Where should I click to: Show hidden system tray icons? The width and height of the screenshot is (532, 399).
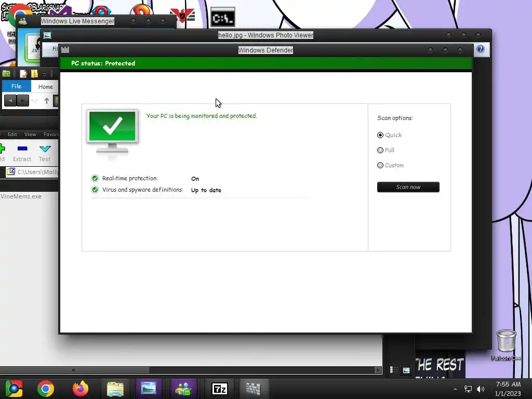455,389
